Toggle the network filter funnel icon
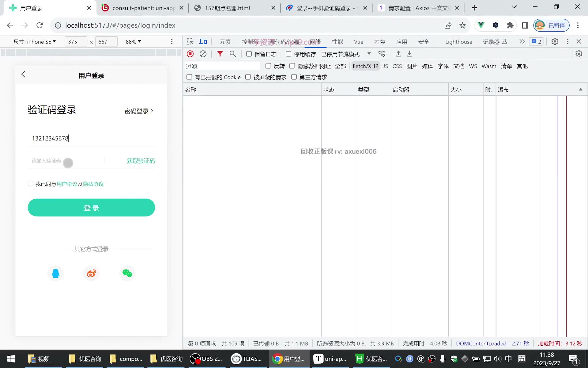 tap(220, 54)
